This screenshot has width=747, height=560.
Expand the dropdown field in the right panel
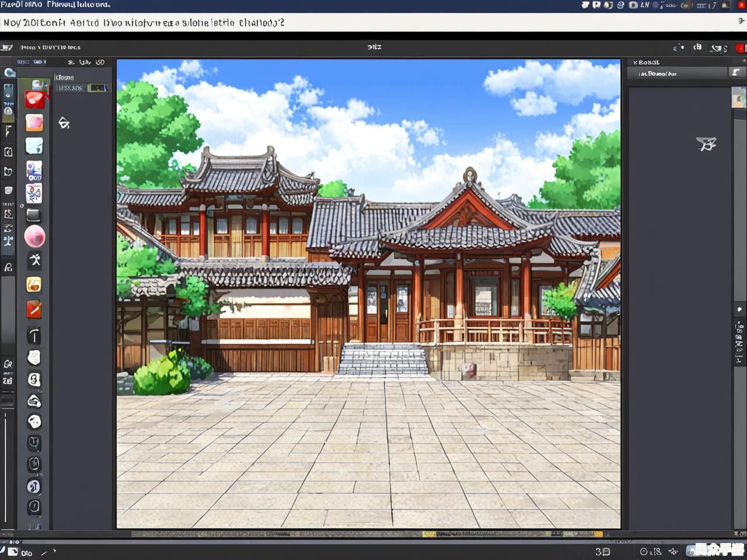pyautogui.click(x=677, y=73)
